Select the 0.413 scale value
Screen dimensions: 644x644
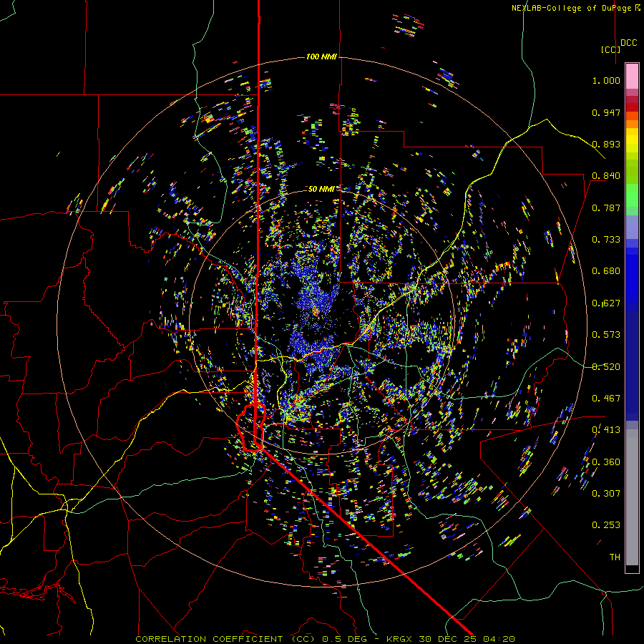606,430
